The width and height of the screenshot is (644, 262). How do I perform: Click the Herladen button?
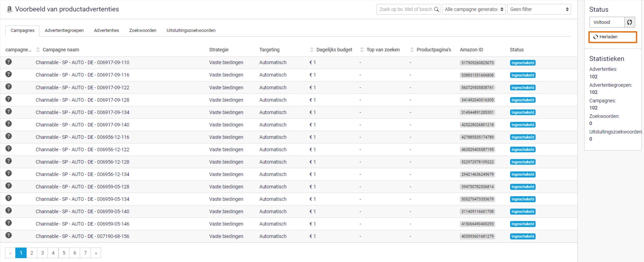(x=612, y=37)
